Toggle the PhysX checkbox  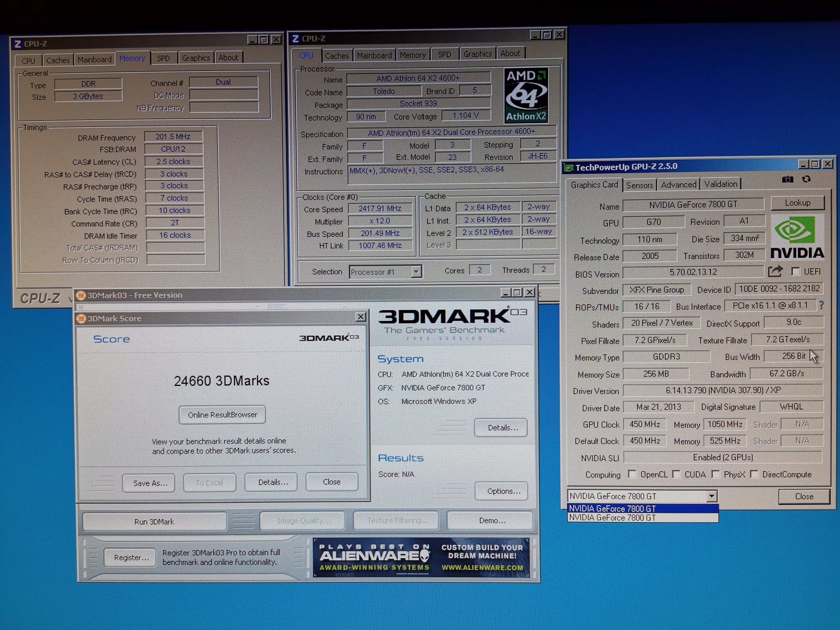click(x=716, y=474)
